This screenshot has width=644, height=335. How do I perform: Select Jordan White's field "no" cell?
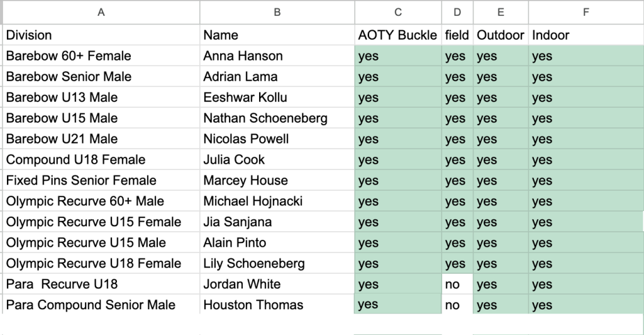[457, 285]
